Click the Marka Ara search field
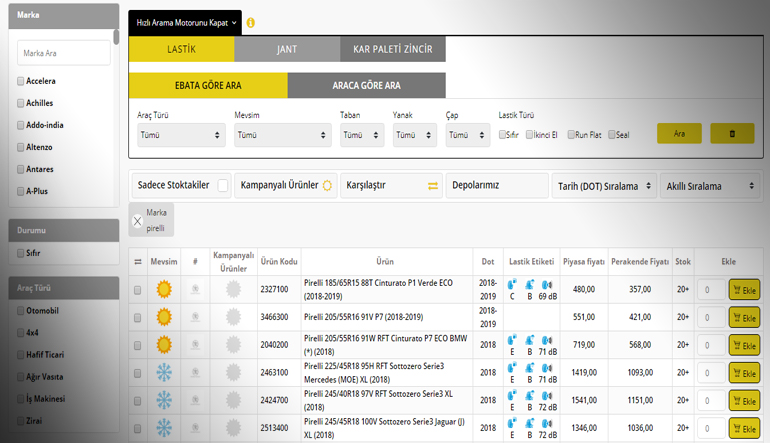This screenshot has height=443, width=770. click(64, 53)
